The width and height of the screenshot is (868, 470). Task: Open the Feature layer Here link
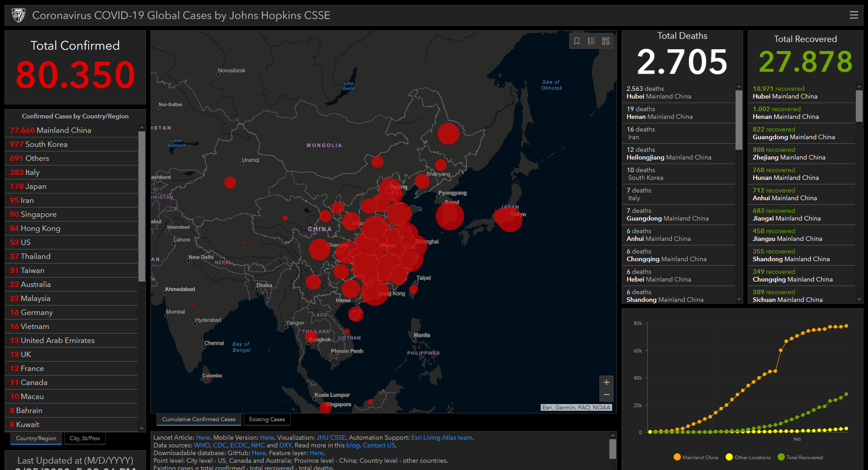(x=316, y=453)
